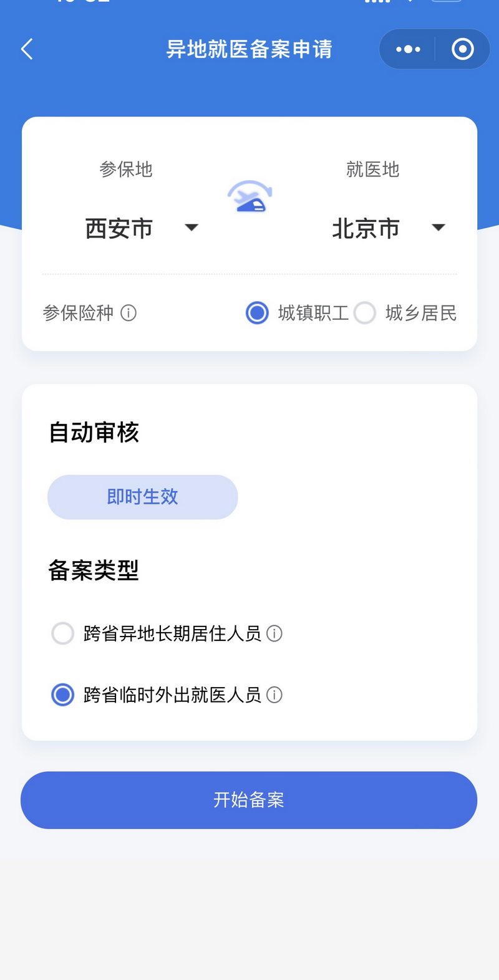The image size is (499, 980).
Task: Tap the 备案类型 section heading
Action: coord(94,570)
